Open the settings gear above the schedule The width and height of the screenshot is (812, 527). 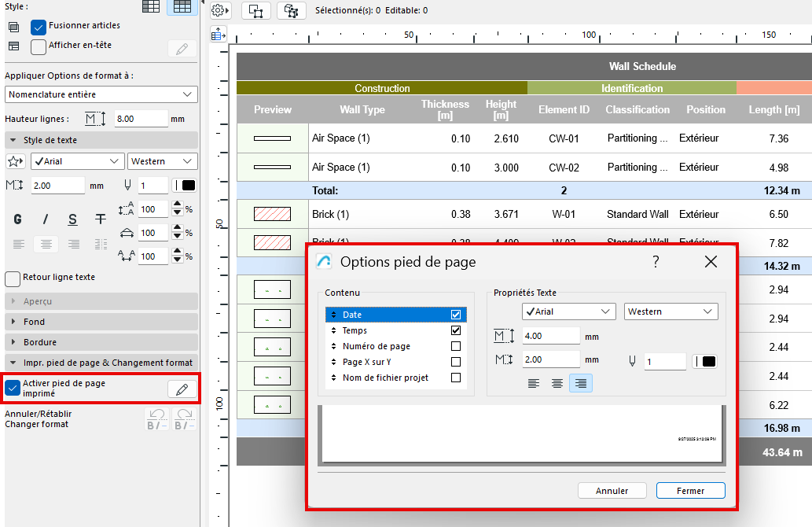(x=219, y=10)
